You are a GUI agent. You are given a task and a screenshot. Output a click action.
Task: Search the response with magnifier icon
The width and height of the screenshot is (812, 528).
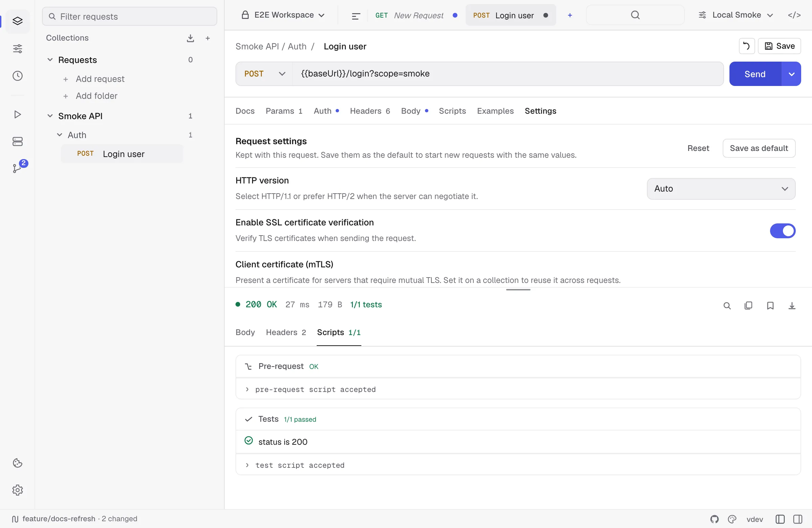click(727, 306)
